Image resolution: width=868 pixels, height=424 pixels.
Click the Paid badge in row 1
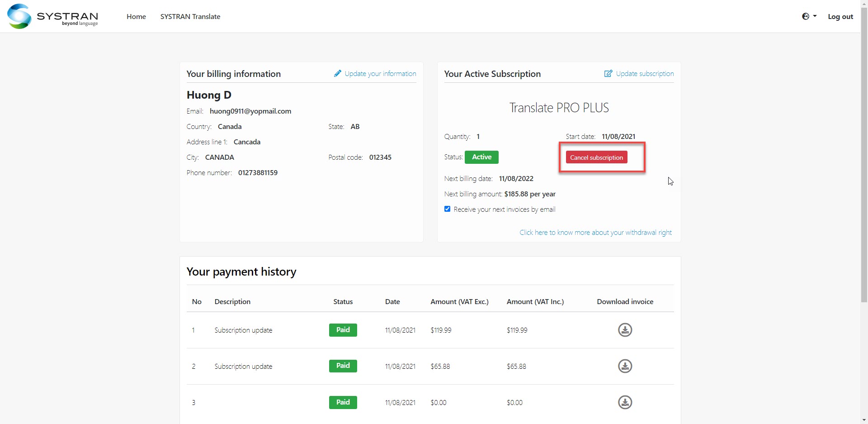coord(343,330)
